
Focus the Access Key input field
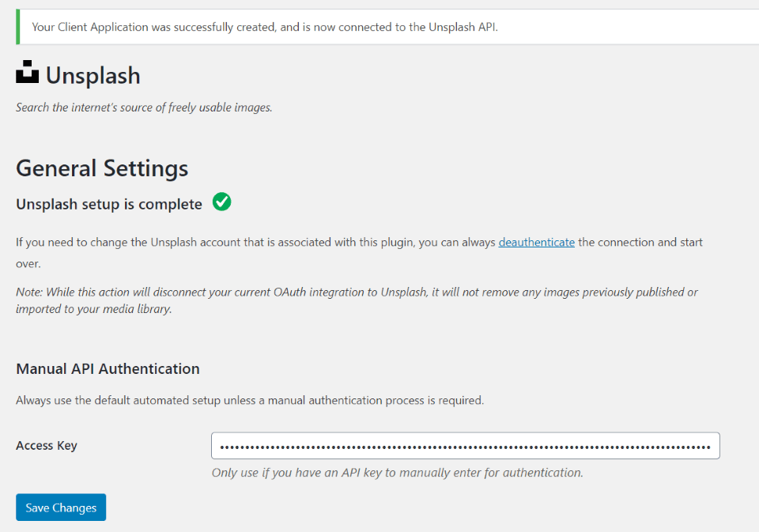click(x=465, y=445)
